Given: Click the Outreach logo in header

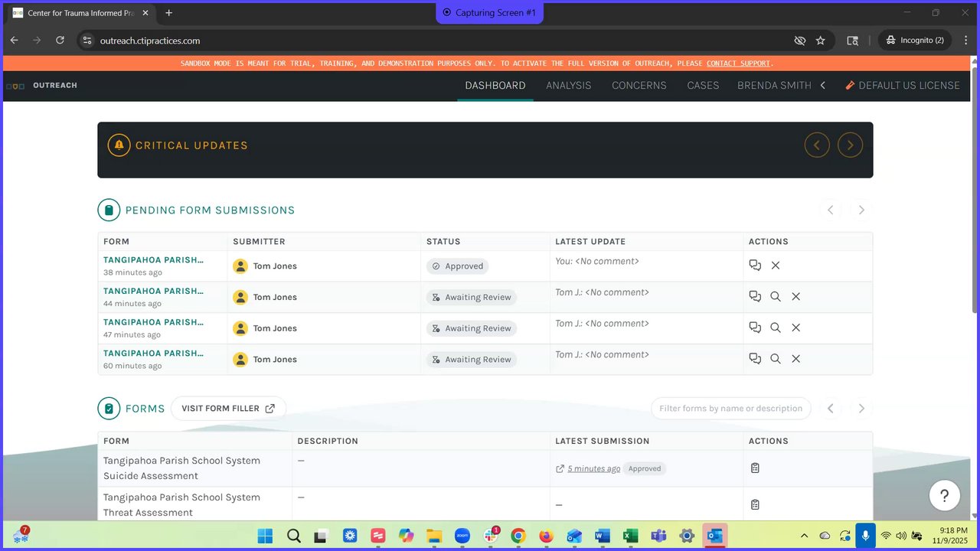Looking at the screenshot, I should 42,86.
